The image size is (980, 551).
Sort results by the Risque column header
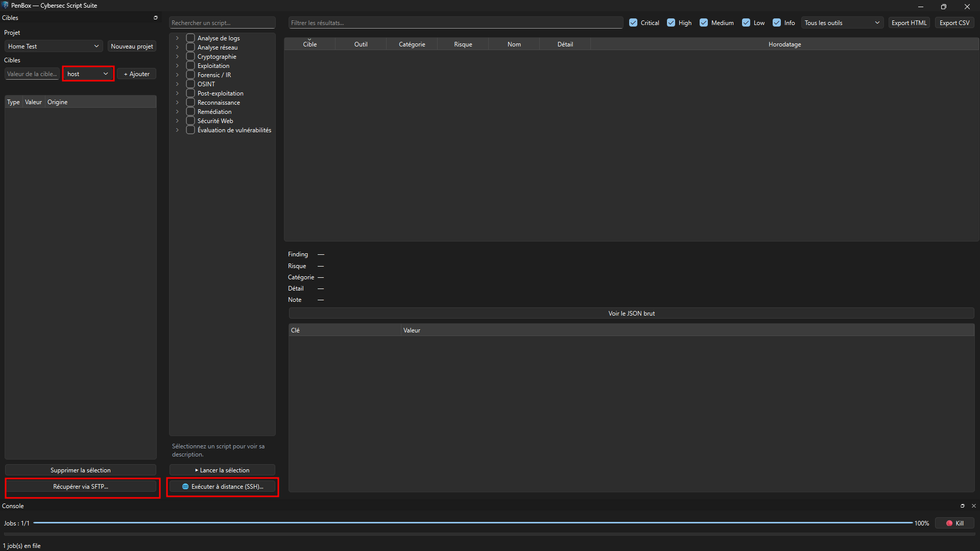coord(463,44)
